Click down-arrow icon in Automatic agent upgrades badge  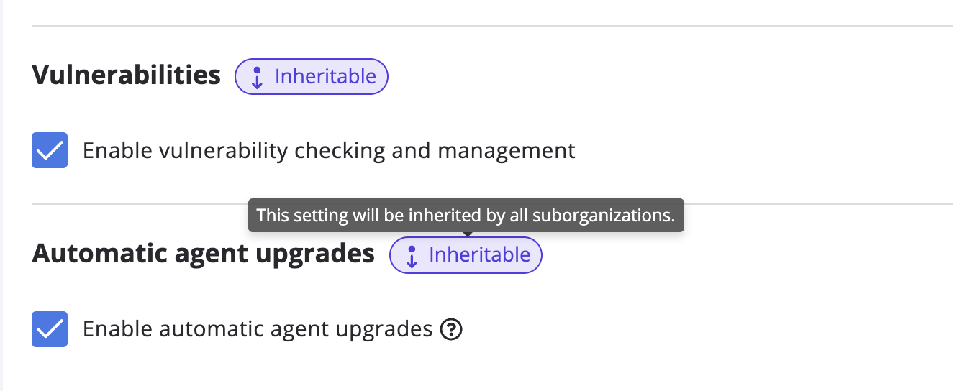[x=412, y=256]
